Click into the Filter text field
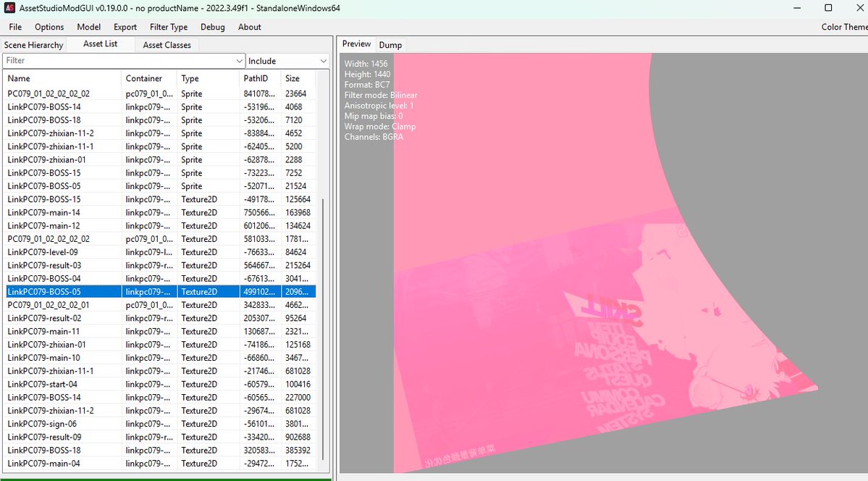This screenshot has height=481, width=868. tap(119, 60)
